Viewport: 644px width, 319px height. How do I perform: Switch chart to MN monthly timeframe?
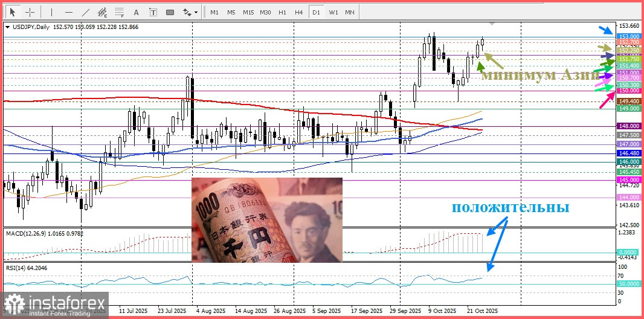click(x=350, y=12)
